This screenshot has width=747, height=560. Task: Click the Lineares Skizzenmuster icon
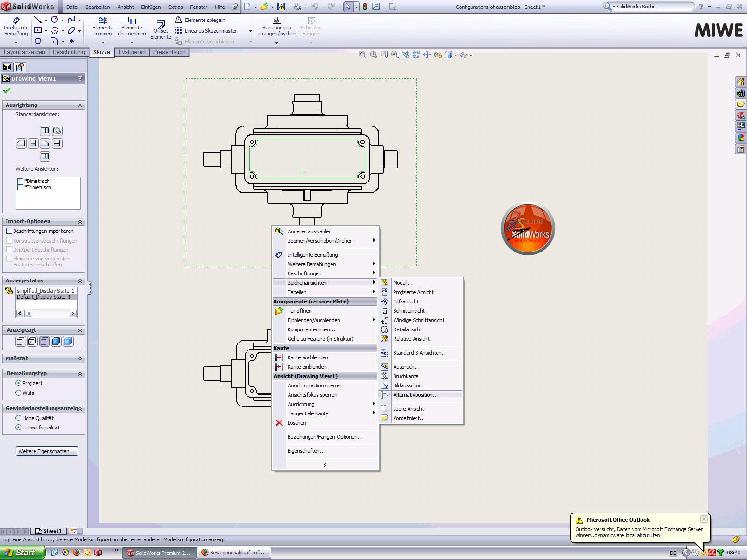(206, 31)
